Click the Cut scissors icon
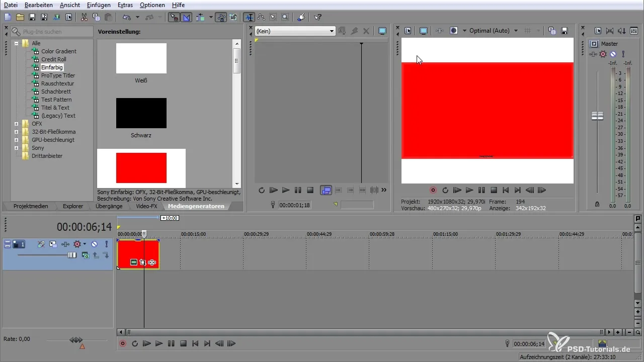 point(84,17)
